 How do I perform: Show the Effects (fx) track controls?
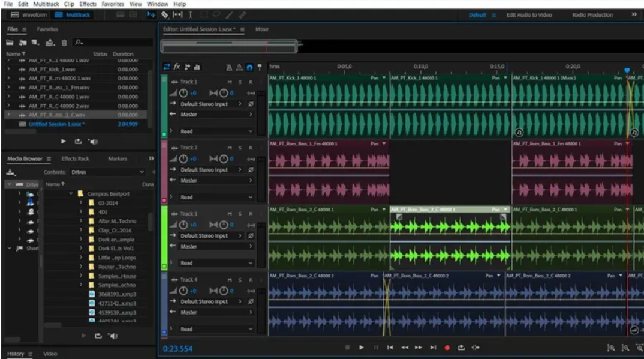[x=177, y=67]
